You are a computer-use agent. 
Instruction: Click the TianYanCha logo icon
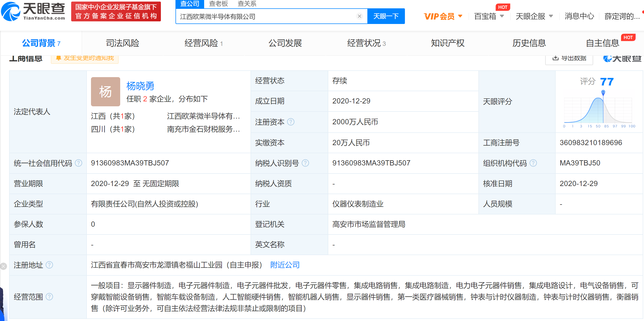pos(10,11)
